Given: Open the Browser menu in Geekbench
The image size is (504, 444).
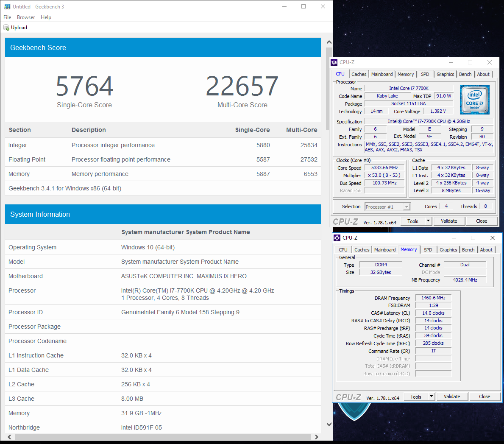Looking at the screenshot, I should click(26, 17).
